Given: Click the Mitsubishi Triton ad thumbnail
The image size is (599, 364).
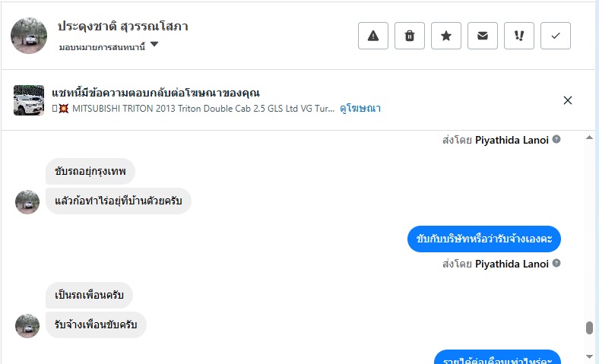Looking at the screenshot, I should [x=29, y=100].
